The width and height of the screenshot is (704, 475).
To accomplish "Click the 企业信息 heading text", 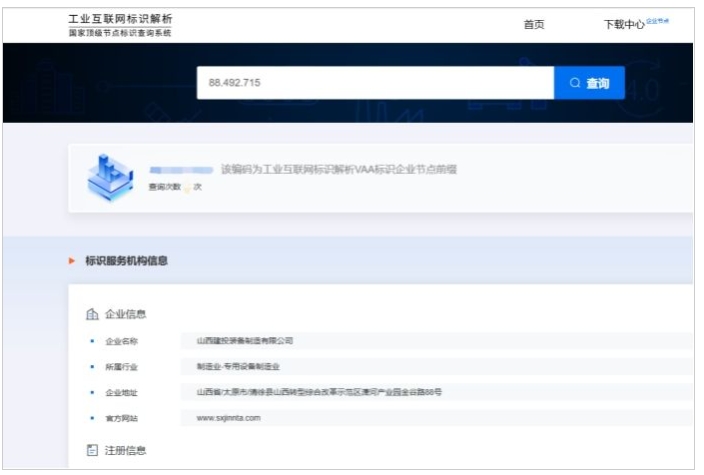I will pos(125,314).
